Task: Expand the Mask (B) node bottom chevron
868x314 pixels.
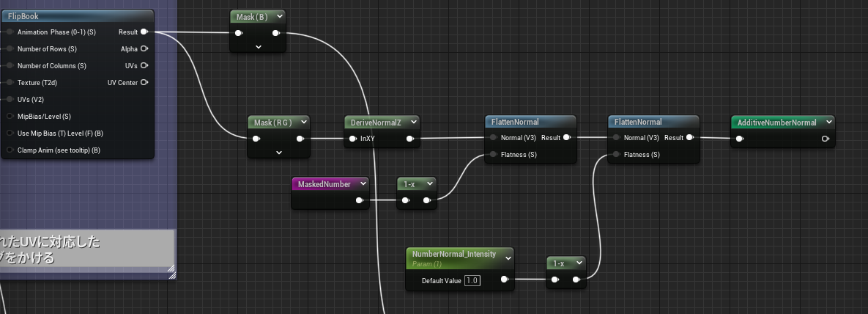Action: [258, 47]
